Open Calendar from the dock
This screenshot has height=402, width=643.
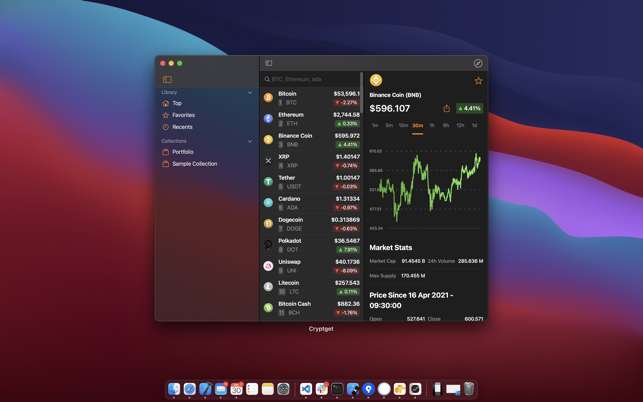236,388
